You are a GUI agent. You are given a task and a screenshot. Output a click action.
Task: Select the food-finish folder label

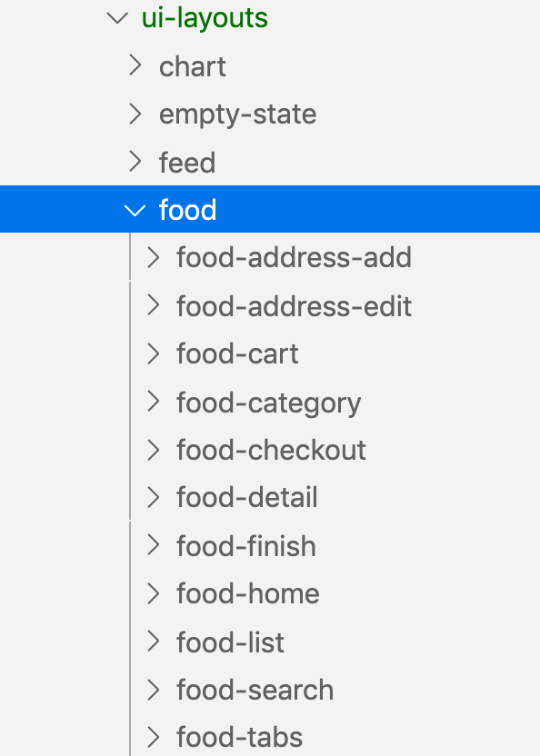(x=246, y=546)
